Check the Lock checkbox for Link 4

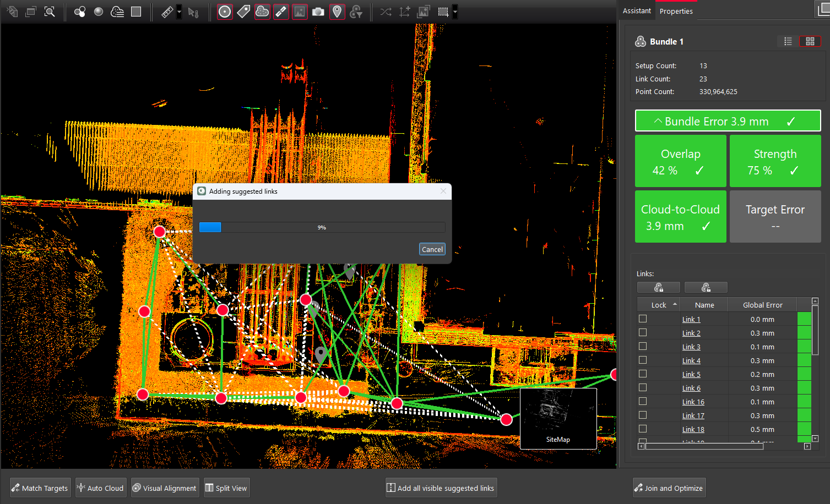click(643, 360)
